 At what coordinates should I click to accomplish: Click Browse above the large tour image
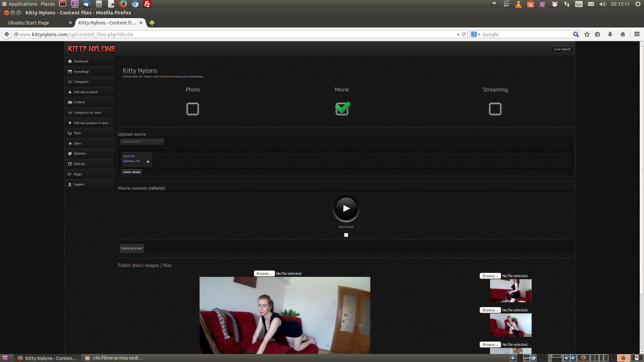point(264,274)
